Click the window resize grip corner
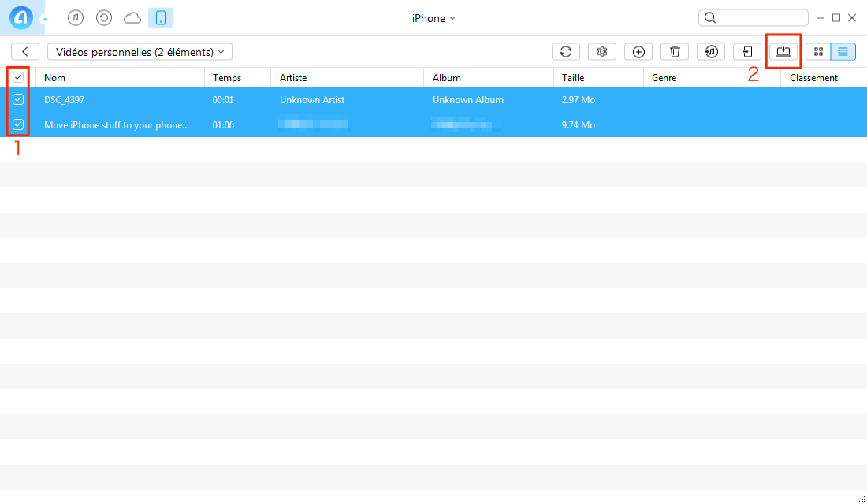The image size is (867, 504). coord(861,499)
